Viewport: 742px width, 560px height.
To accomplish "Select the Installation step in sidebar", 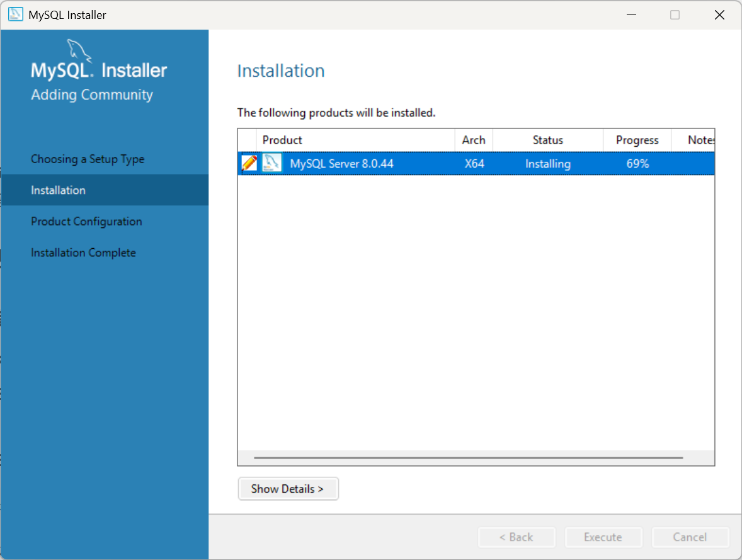I will [105, 190].
